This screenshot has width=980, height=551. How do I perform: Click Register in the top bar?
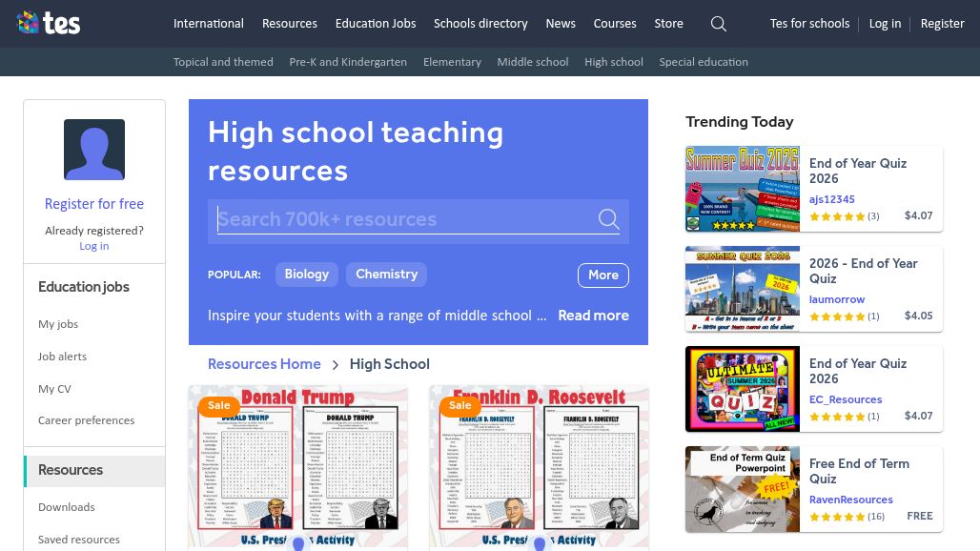click(x=943, y=24)
